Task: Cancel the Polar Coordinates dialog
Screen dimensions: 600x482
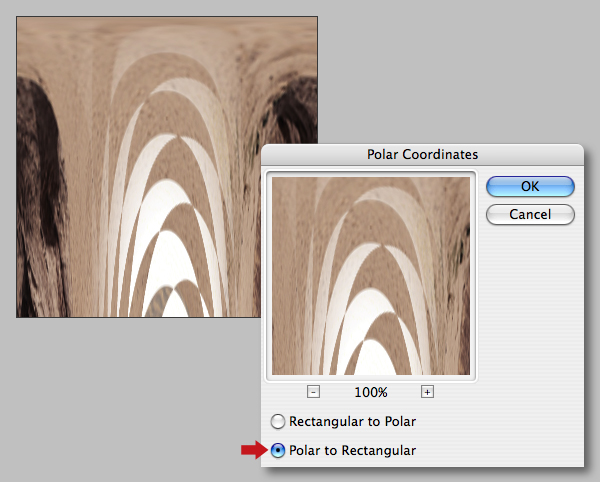Action: (530, 214)
